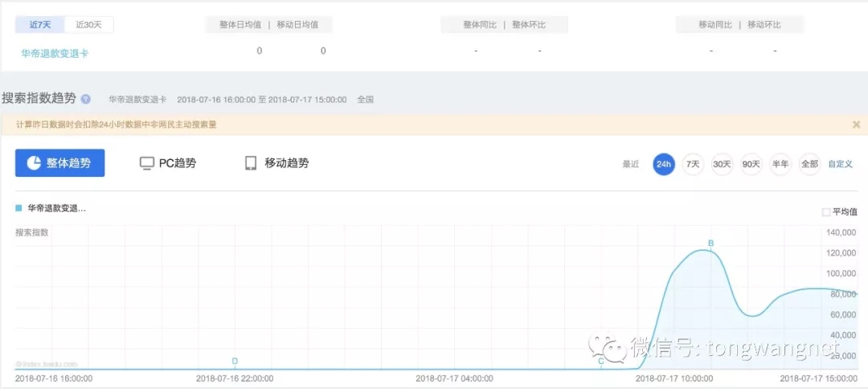The image size is (868, 389).
Task: Close the orange notice banner
Action: coord(857,125)
